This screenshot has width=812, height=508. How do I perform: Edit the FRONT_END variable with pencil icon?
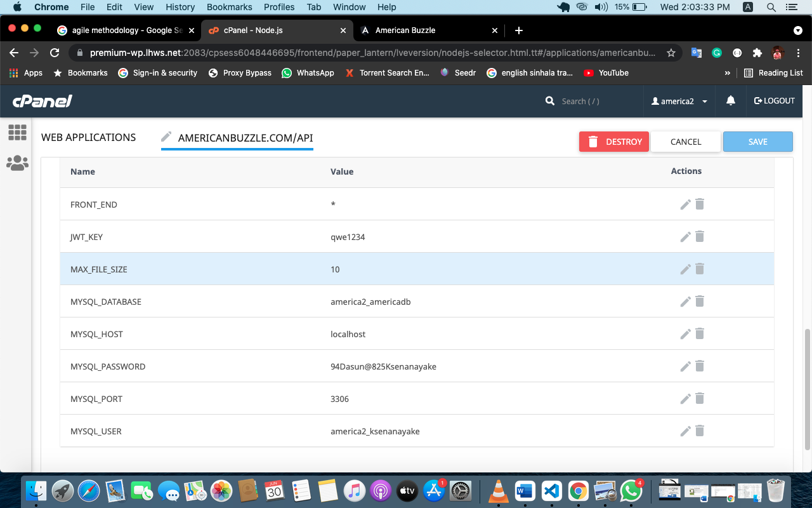(x=685, y=204)
